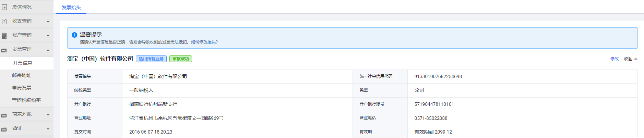Click the 开户银行账号 label cell
The image size is (644, 138).
click(380, 104)
